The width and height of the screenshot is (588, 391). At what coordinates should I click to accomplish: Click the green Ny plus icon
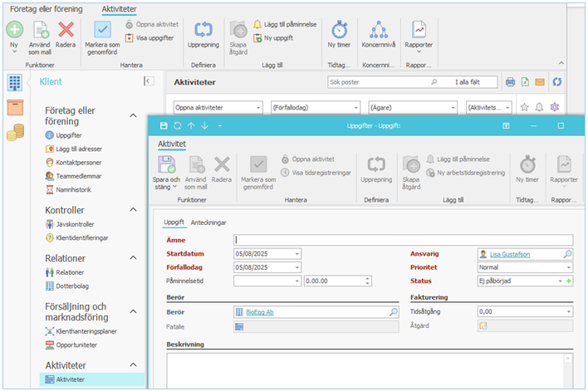[x=15, y=30]
